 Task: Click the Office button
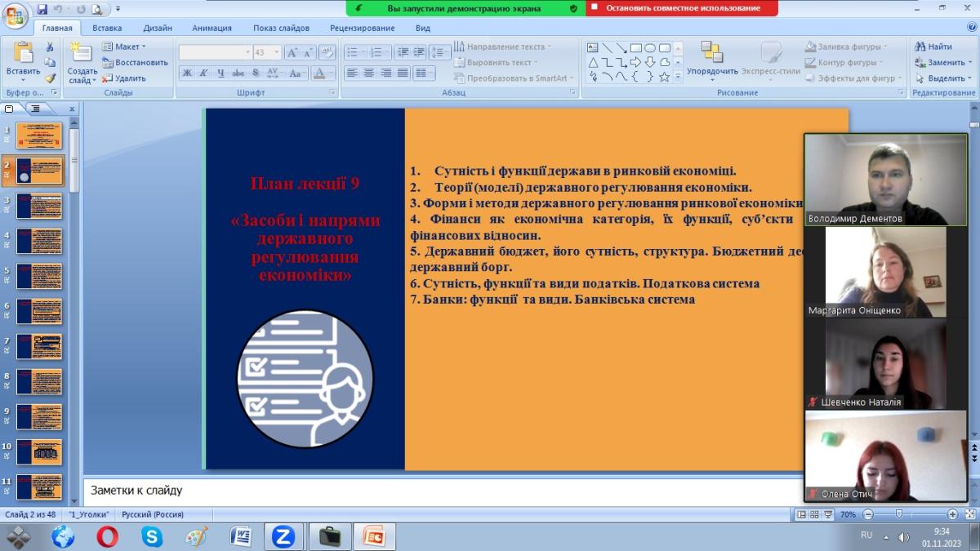[x=15, y=14]
